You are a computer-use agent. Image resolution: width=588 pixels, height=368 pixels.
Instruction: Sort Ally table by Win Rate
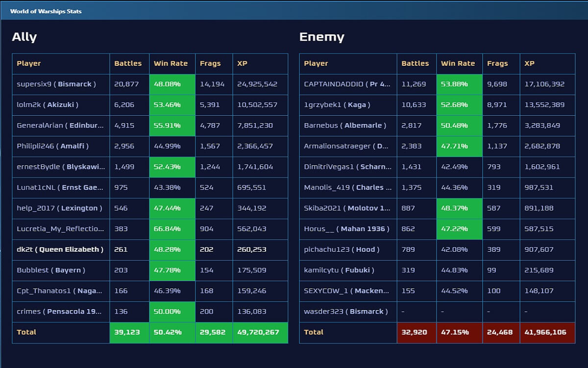click(x=171, y=63)
